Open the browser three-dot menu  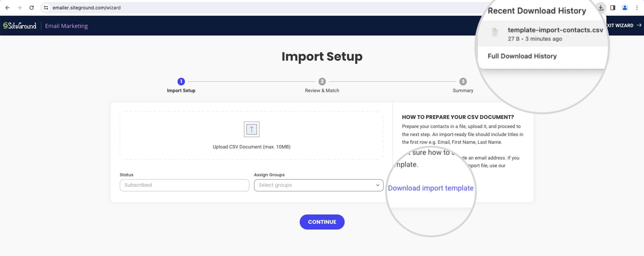pyautogui.click(x=637, y=8)
